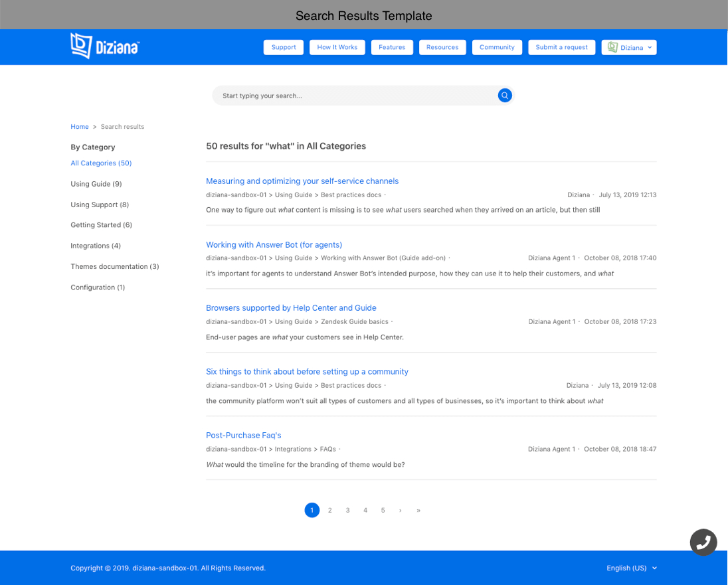The image size is (728, 585).
Task: Open 'Working with Answer Bot (for agents)' result
Action: (x=274, y=245)
